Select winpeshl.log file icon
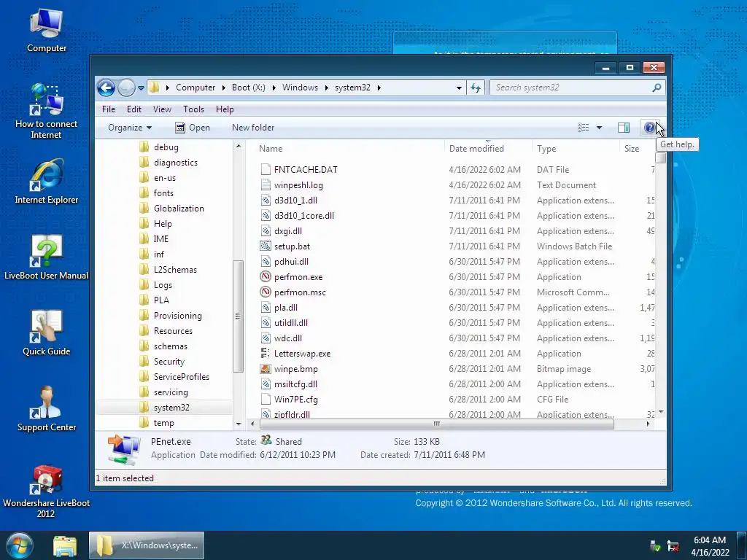This screenshot has width=747, height=560. [x=266, y=184]
